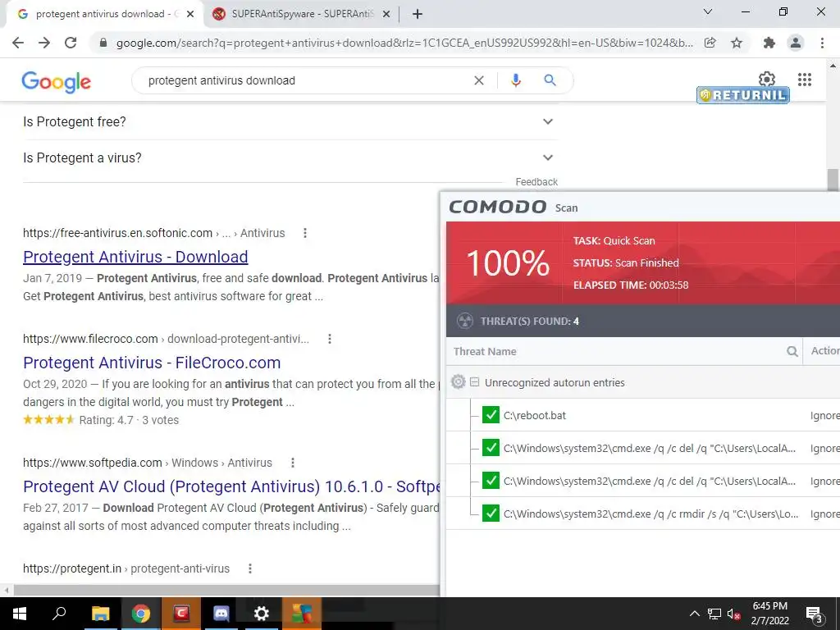The image size is (840, 630).
Task: Open taskbar search magnifier
Action: tap(59, 614)
